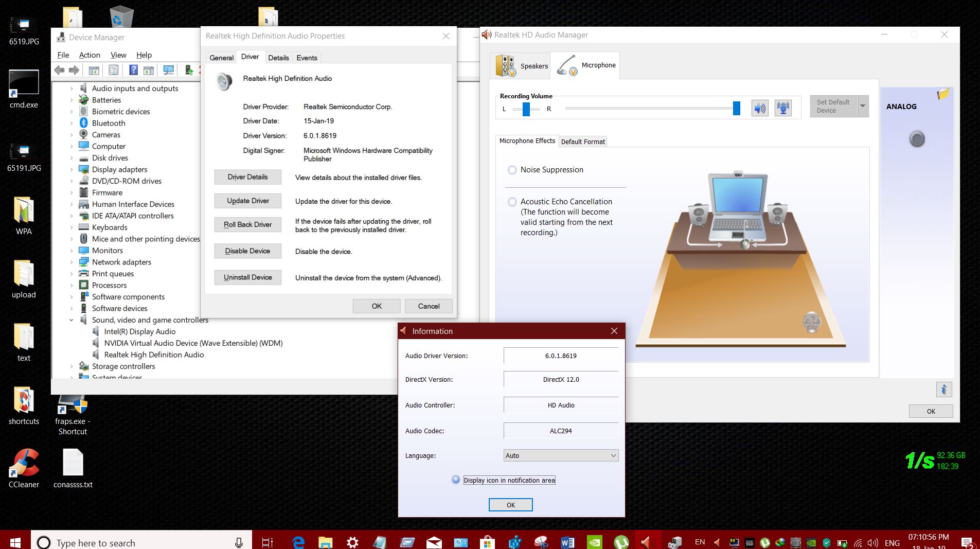
Task: Expand the Network adapters node
Action: coord(72,262)
